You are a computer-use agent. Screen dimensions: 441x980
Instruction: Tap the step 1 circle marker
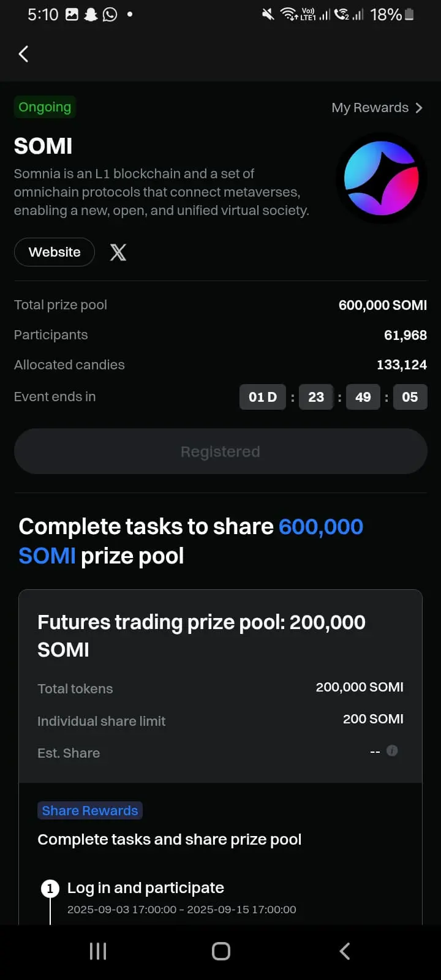click(50, 888)
